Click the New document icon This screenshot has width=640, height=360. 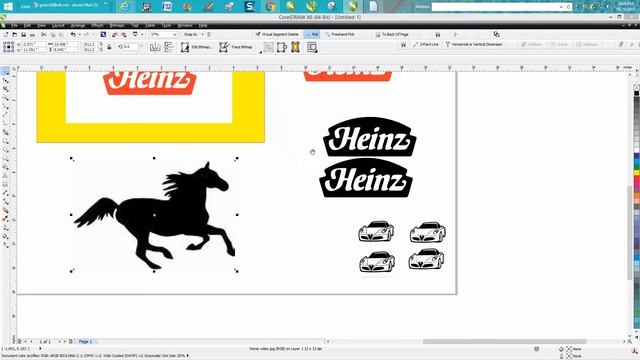pos(6,35)
